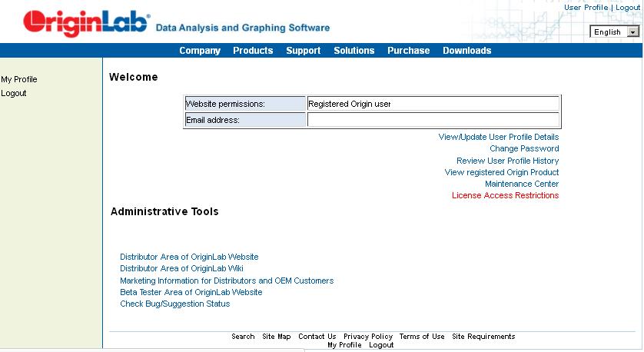Click the Email address value cell
Viewport: 644px width, 352px height.
point(433,120)
